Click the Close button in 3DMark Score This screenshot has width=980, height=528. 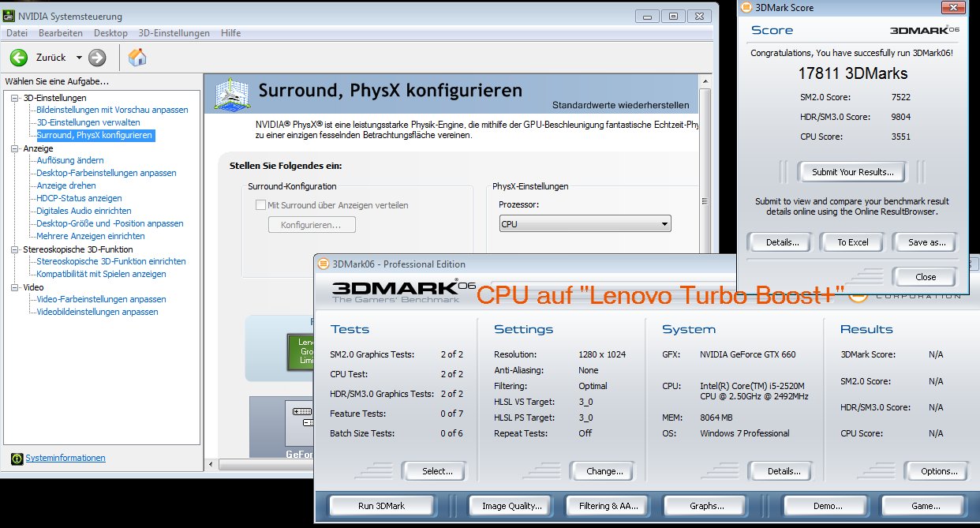pos(926,277)
